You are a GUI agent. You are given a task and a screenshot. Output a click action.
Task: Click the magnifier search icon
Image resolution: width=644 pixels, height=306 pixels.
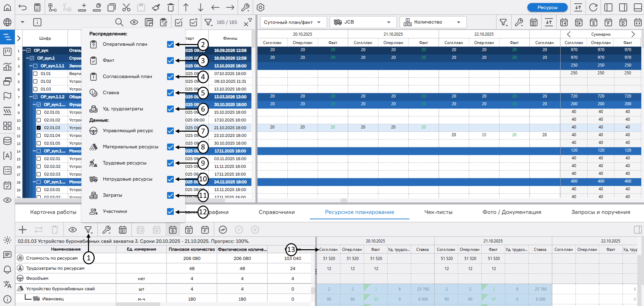pyautogui.click(x=119, y=22)
